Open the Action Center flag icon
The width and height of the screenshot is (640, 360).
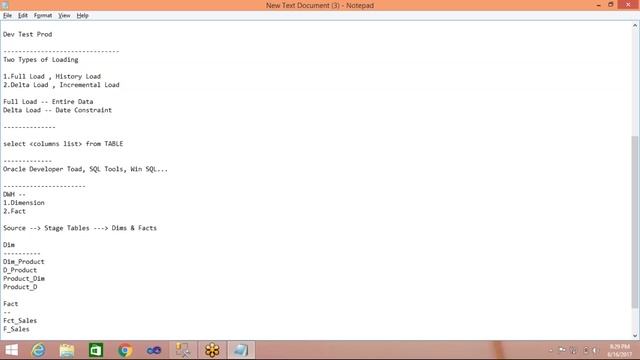click(562, 350)
